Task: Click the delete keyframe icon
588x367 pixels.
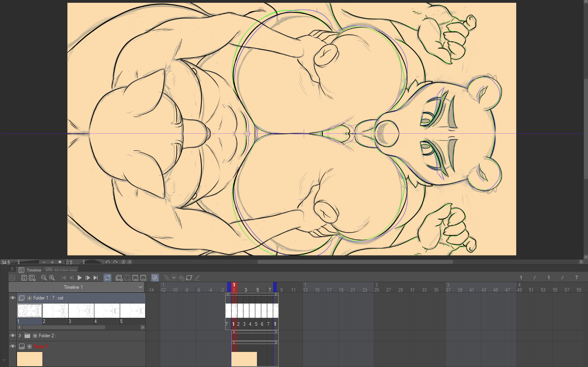Action: tap(181, 278)
